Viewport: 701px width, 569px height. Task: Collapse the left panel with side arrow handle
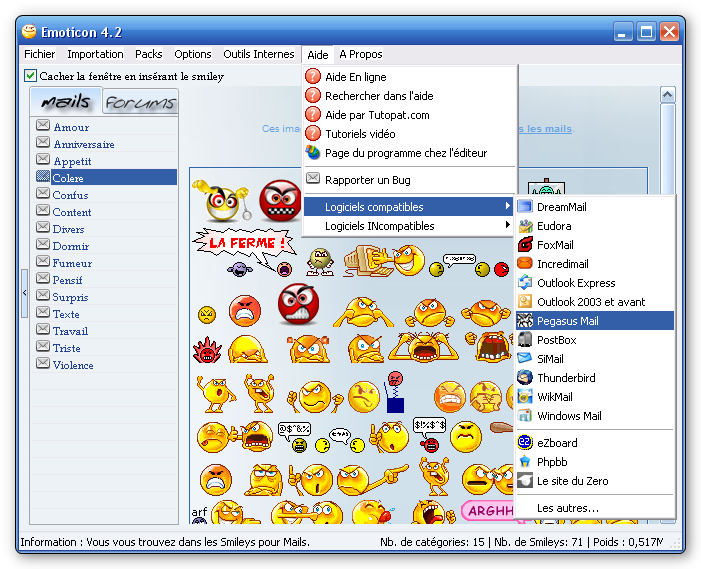coord(25,293)
